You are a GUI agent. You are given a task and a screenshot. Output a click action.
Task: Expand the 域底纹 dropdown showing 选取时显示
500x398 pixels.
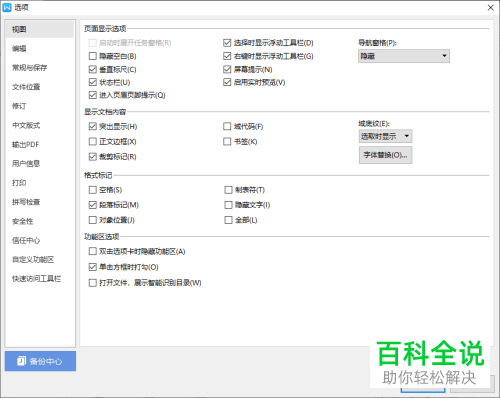tap(385, 136)
